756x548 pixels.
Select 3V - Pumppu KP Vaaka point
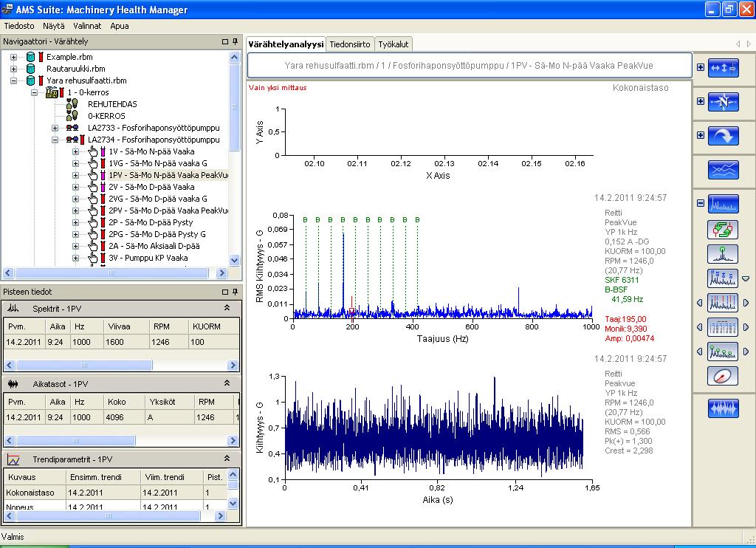coord(148,258)
